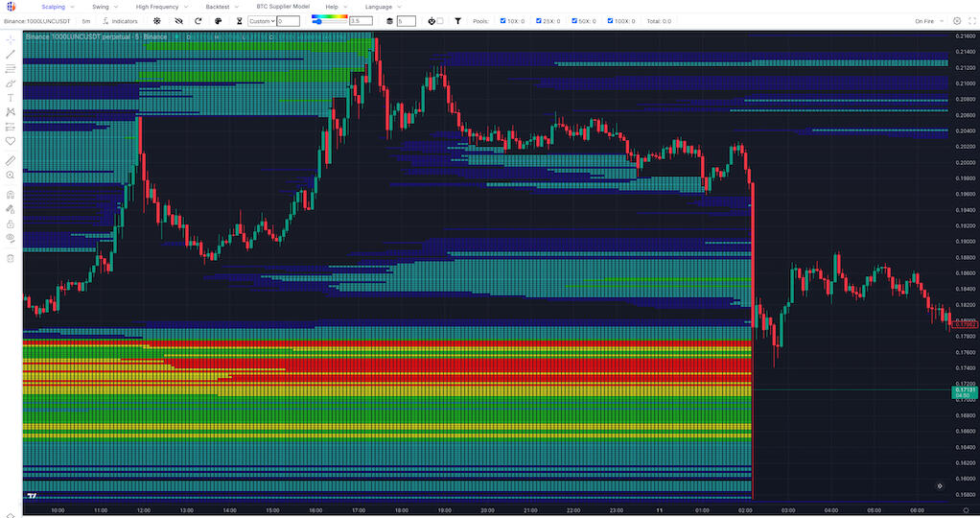Image resolution: width=980 pixels, height=518 pixels.
Task: Select the Fibonacci retracement lines tool
Action: 10,69
